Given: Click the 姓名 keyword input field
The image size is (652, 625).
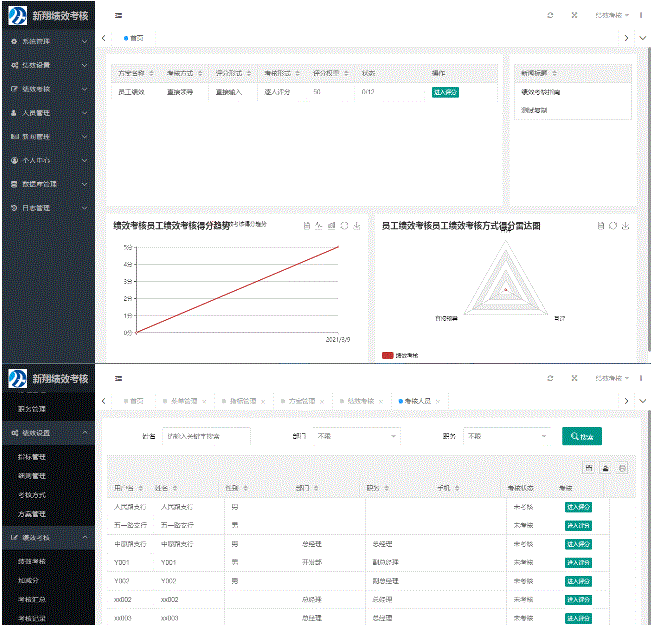Looking at the screenshot, I should click(206, 436).
